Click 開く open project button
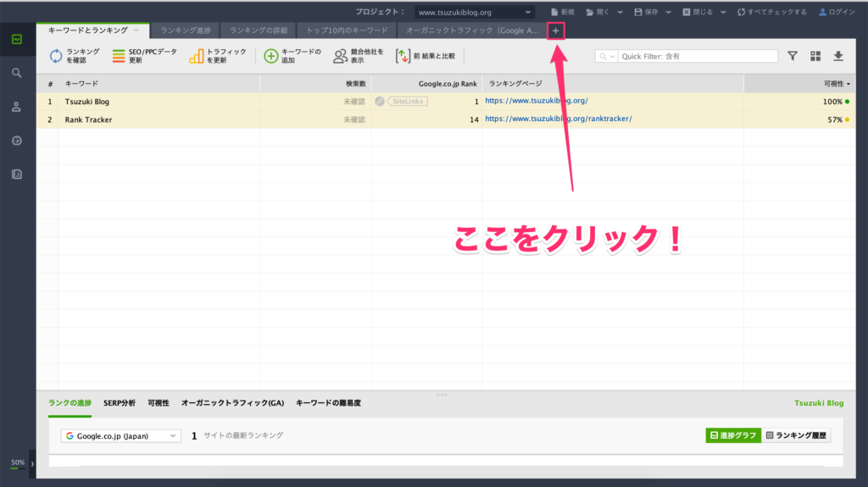Image resolution: width=868 pixels, height=487 pixels. click(598, 12)
